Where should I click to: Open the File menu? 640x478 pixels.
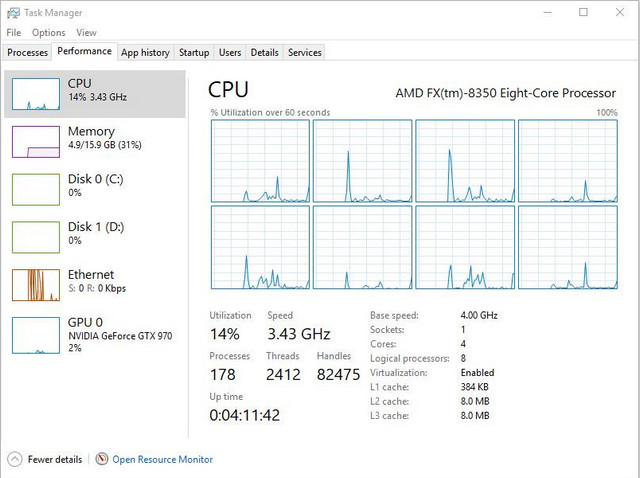[14, 33]
